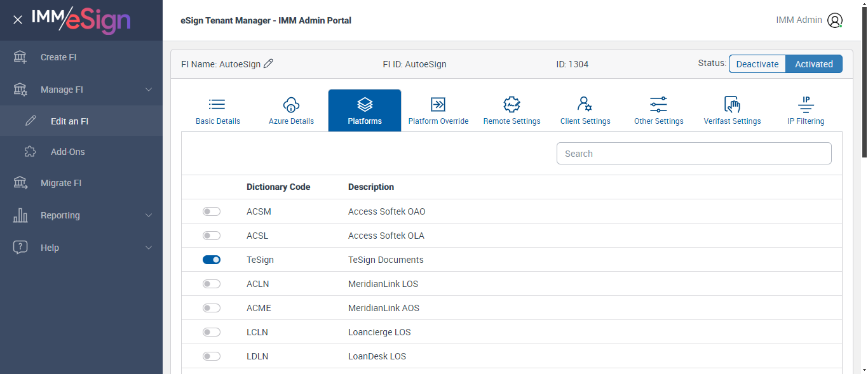This screenshot has width=868, height=374.
Task: Select Edit an FI in sidebar
Action: coord(81,121)
